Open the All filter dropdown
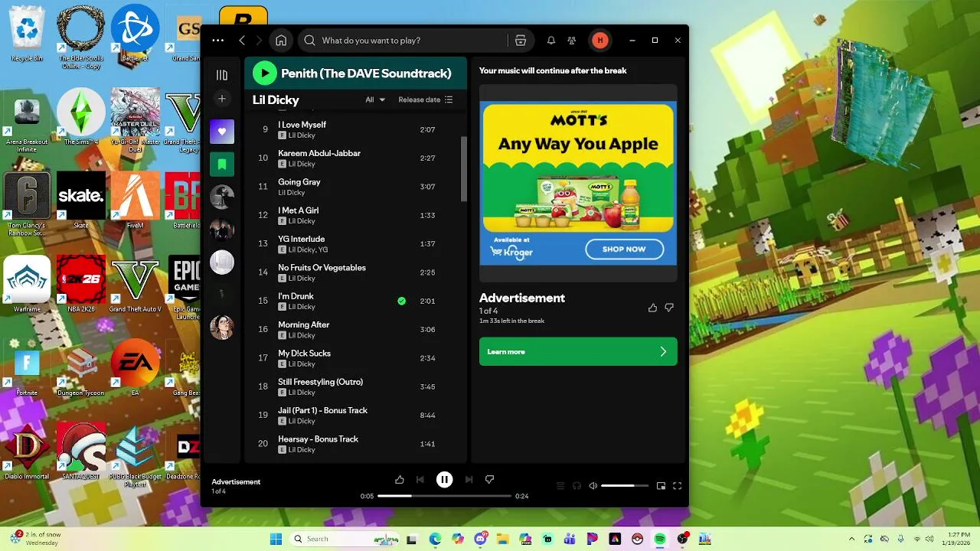This screenshot has height=551, width=980. (x=375, y=99)
